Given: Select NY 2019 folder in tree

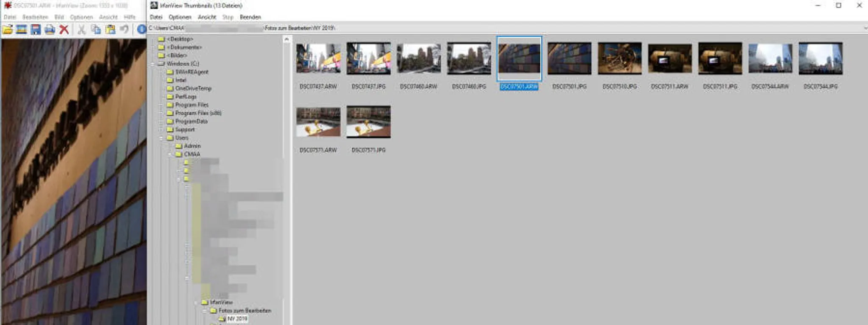Looking at the screenshot, I should (x=237, y=319).
